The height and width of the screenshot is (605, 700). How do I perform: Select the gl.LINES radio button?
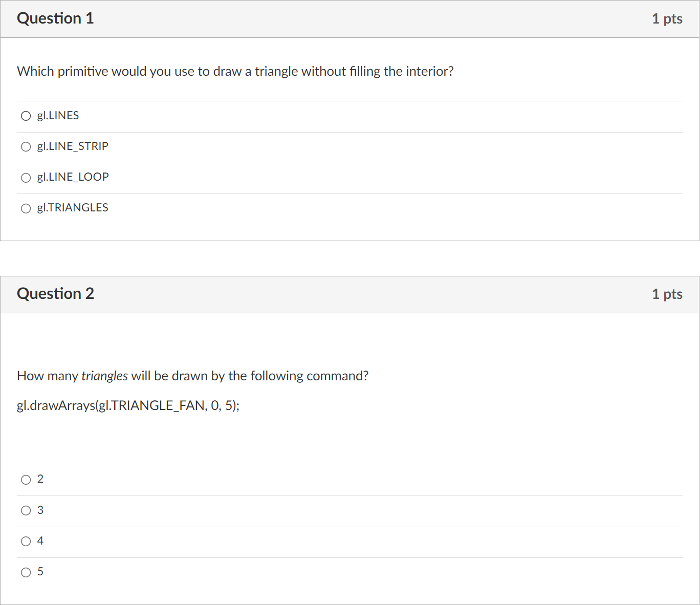26,116
